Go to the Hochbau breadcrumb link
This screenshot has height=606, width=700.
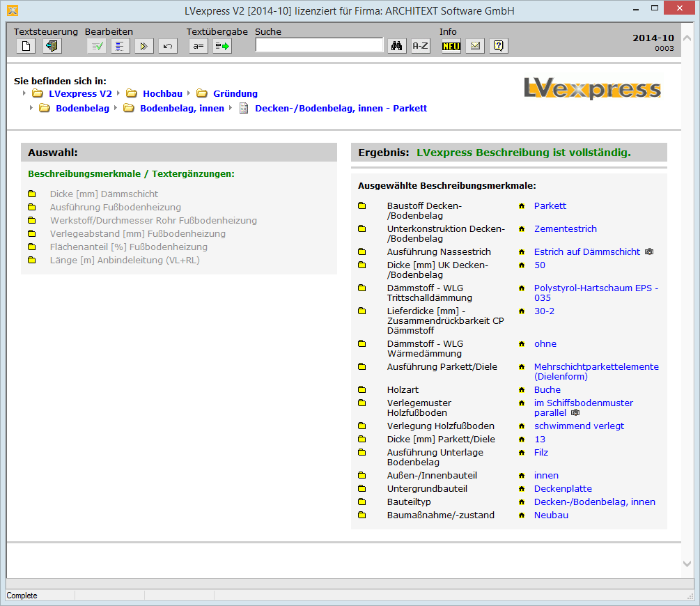162,94
